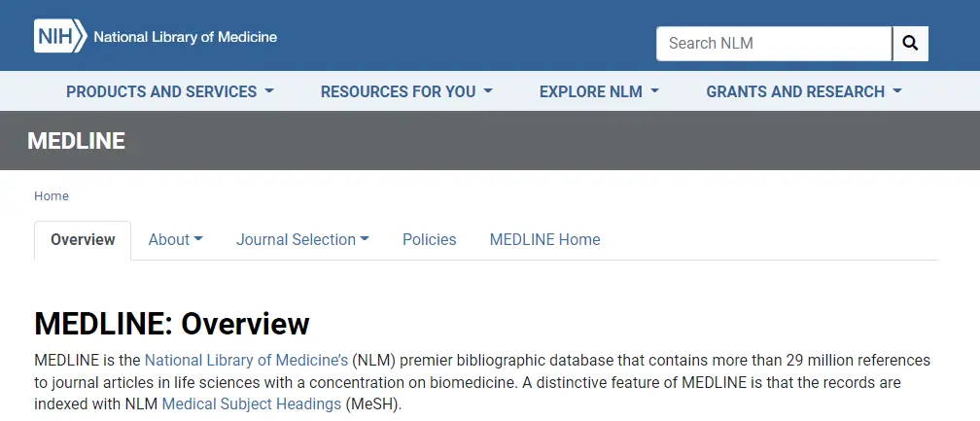
Task: Expand the Explore NLM menu
Action: [599, 91]
